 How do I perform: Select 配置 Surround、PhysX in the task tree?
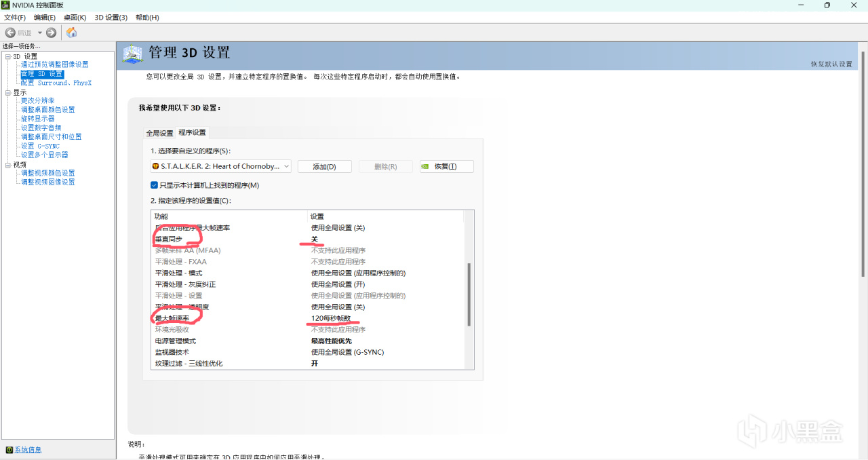pyautogui.click(x=56, y=83)
